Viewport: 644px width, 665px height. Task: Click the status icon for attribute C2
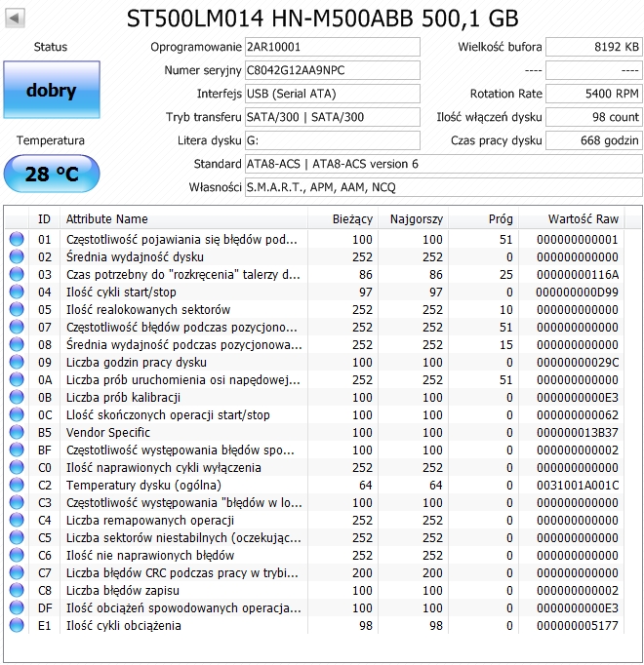pyautogui.click(x=17, y=485)
